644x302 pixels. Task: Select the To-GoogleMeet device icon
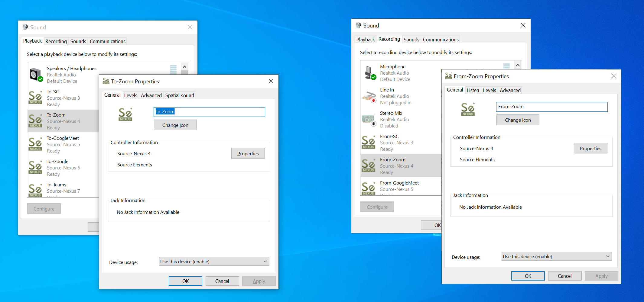coord(35,144)
